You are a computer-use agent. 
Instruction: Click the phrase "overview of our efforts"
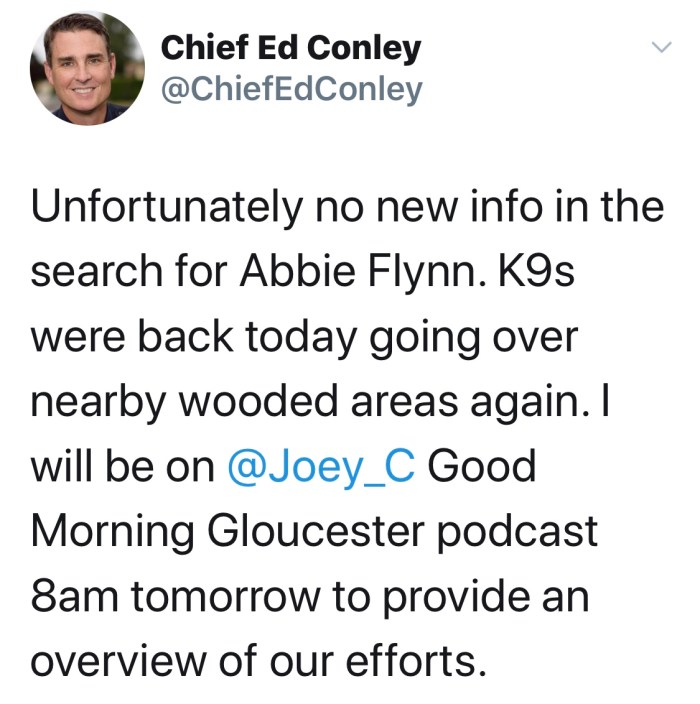pos(259,660)
